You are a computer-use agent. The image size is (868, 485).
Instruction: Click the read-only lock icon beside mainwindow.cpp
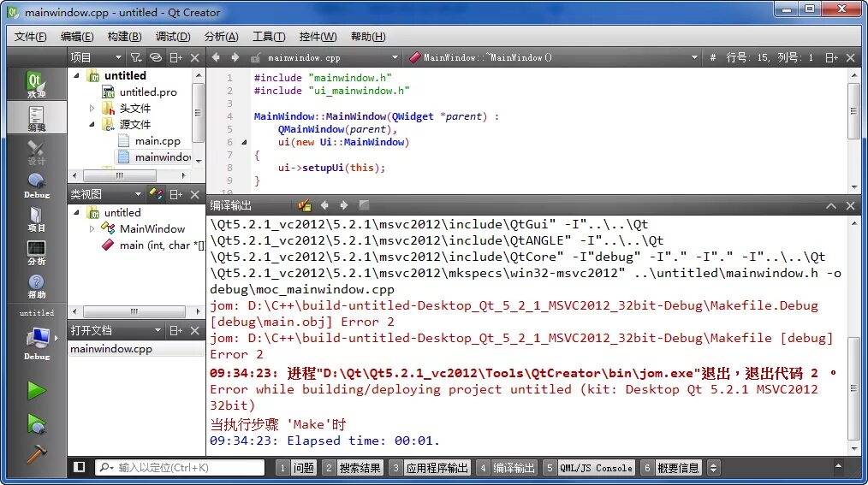(255, 57)
